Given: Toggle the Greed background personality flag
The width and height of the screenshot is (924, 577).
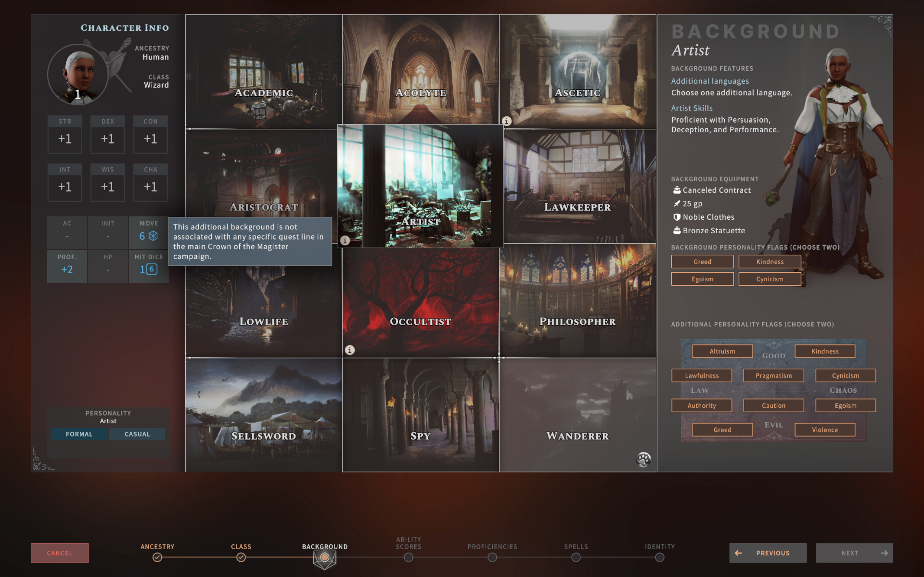Looking at the screenshot, I should point(702,261).
